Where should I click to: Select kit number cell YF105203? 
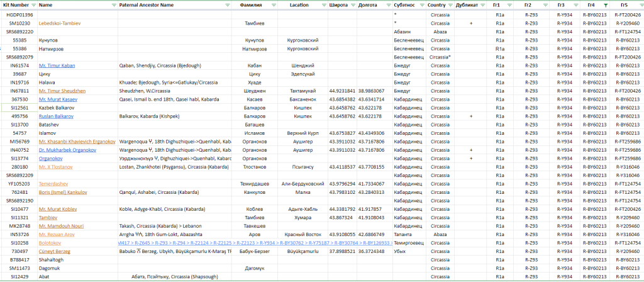(x=19, y=184)
